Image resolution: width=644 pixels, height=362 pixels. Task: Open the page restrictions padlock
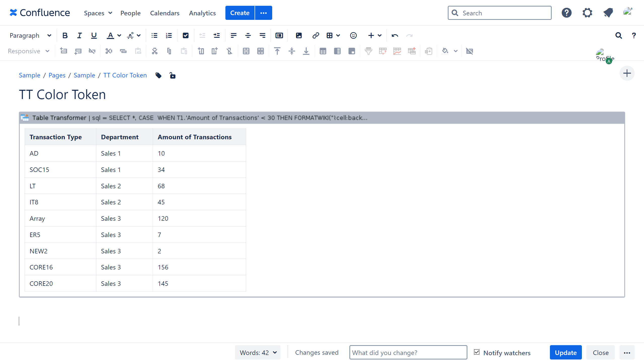(172, 75)
